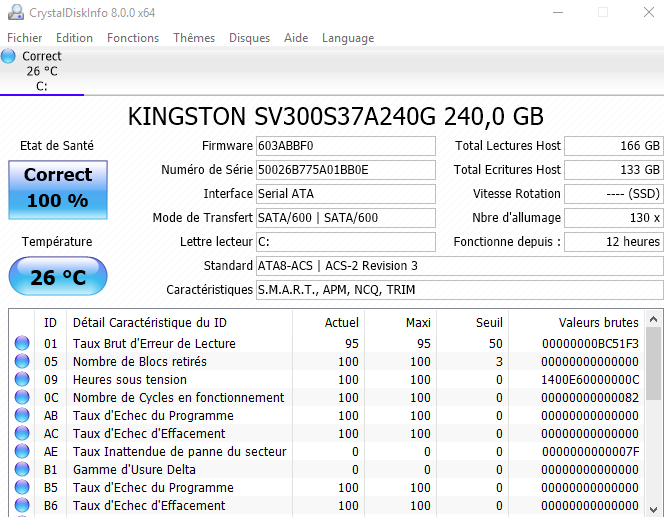The image size is (664, 517).
Task: Click status orb for attribute B5 row
Action: point(22,487)
